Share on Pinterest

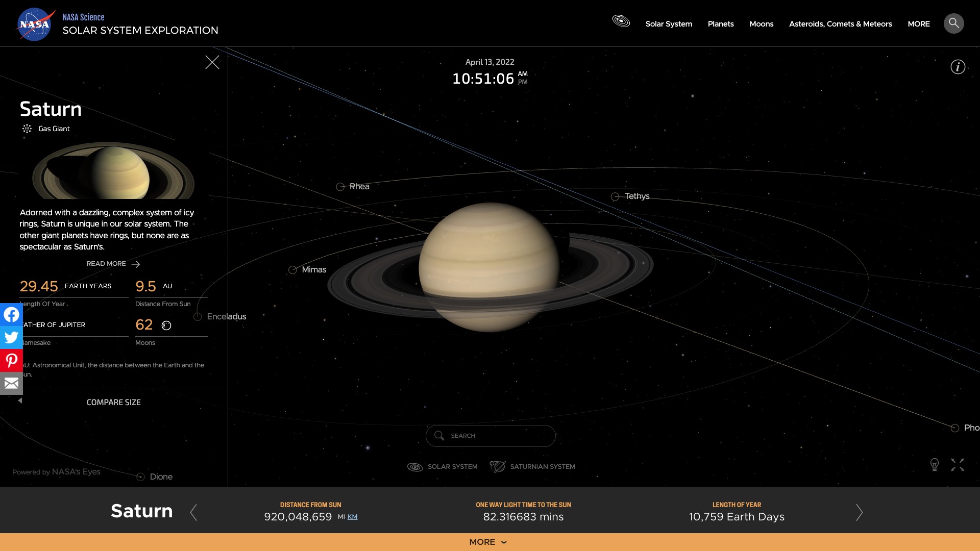click(11, 360)
